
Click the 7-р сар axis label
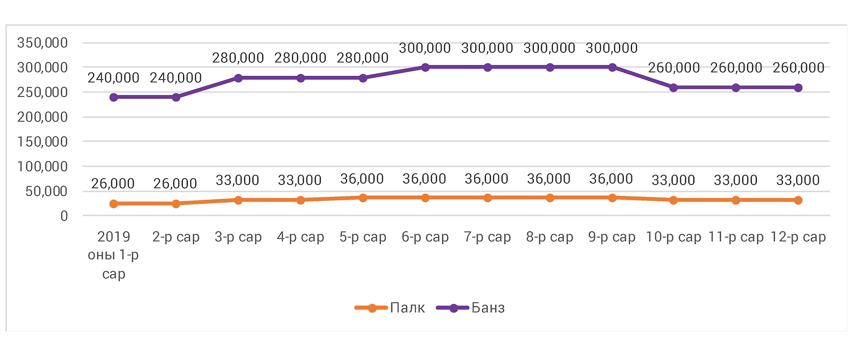click(487, 237)
